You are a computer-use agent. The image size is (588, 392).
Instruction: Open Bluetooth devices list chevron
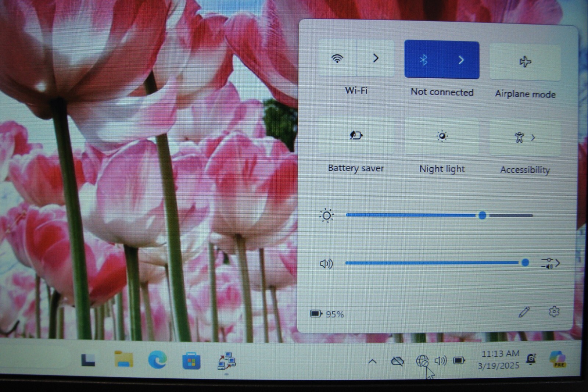tap(461, 60)
